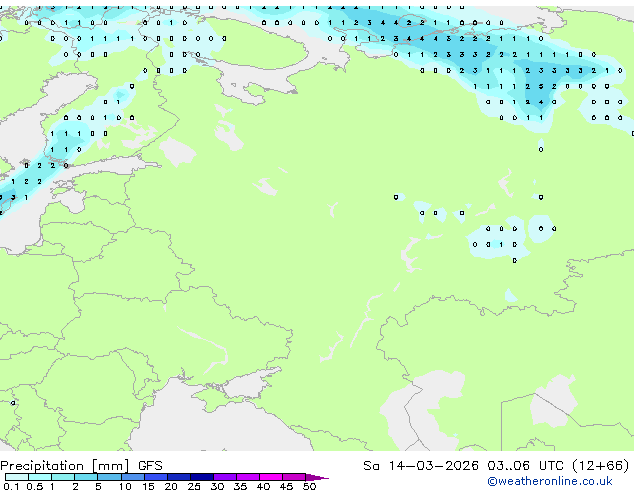Click the legend label '50'
The width and height of the screenshot is (634, 490).
click(309, 486)
